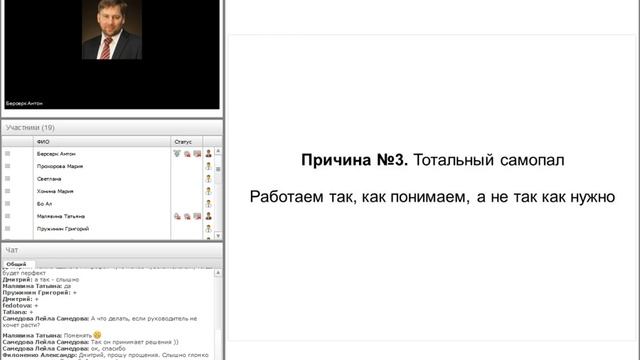Click the screen-share status icon for Берсерк Антон
Viewport: 640px width, 360px height.
tap(197, 154)
